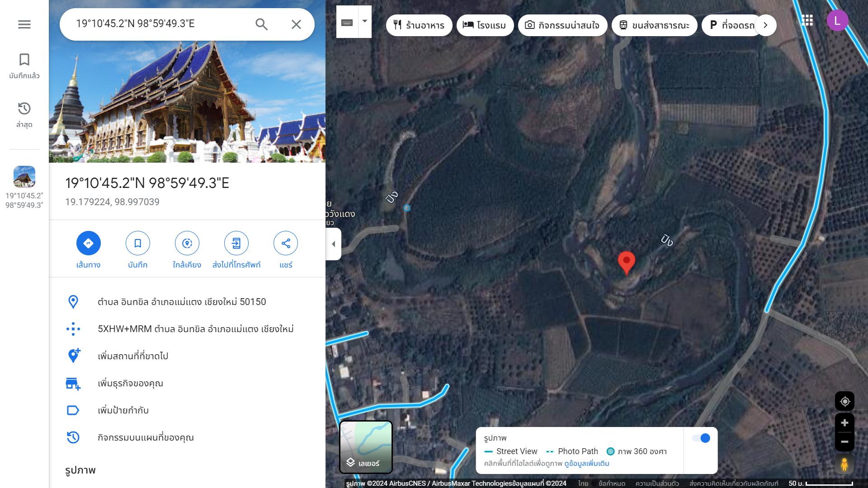The image size is (868, 488).
Task: Clear the search box with X
Action: pos(296,24)
